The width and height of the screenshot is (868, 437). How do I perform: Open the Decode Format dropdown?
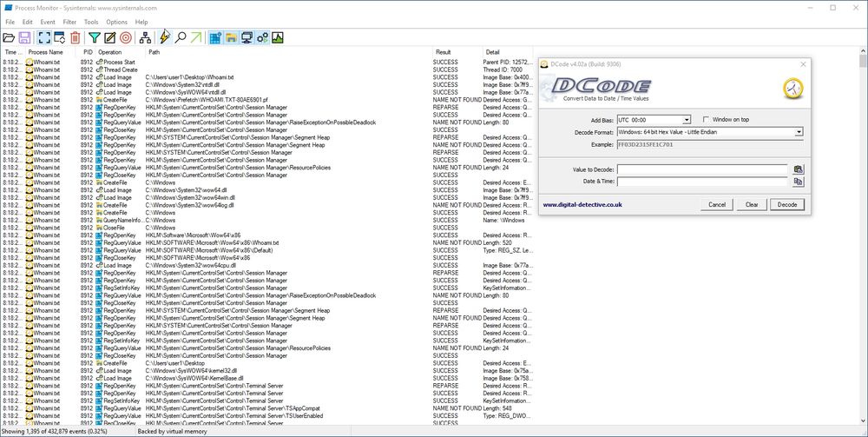tap(799, 132)
